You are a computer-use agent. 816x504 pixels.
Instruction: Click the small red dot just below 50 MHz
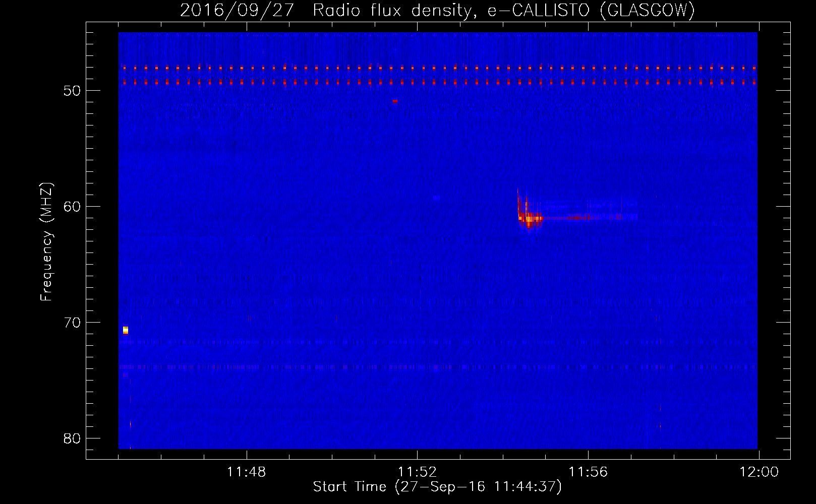tap(395, 101)
